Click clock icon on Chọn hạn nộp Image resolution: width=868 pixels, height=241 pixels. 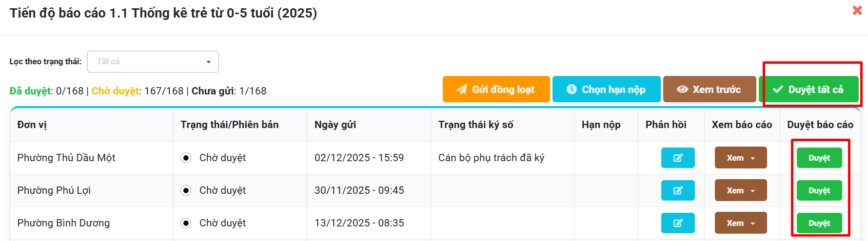coord(572,90)
